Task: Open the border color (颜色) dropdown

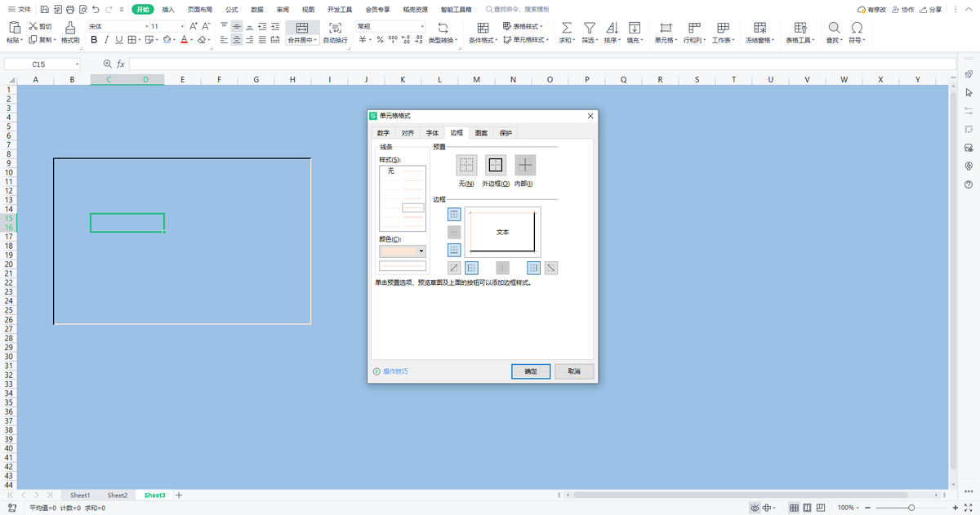Action: (x=421, y=251)
